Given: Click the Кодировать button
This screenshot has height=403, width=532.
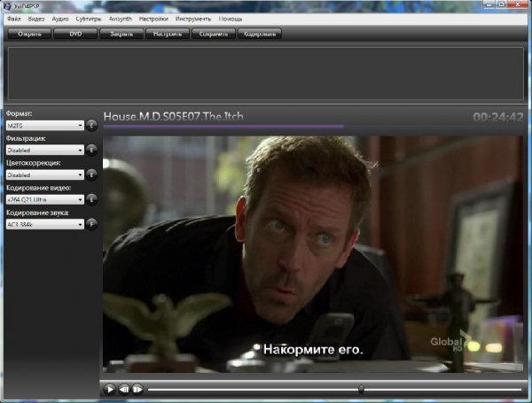Looking at the screenshot, I should [260, 34].
